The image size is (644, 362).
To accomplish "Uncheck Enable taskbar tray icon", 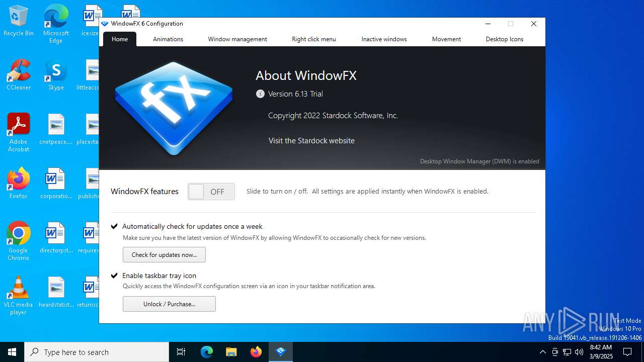I will click(114, 276).
